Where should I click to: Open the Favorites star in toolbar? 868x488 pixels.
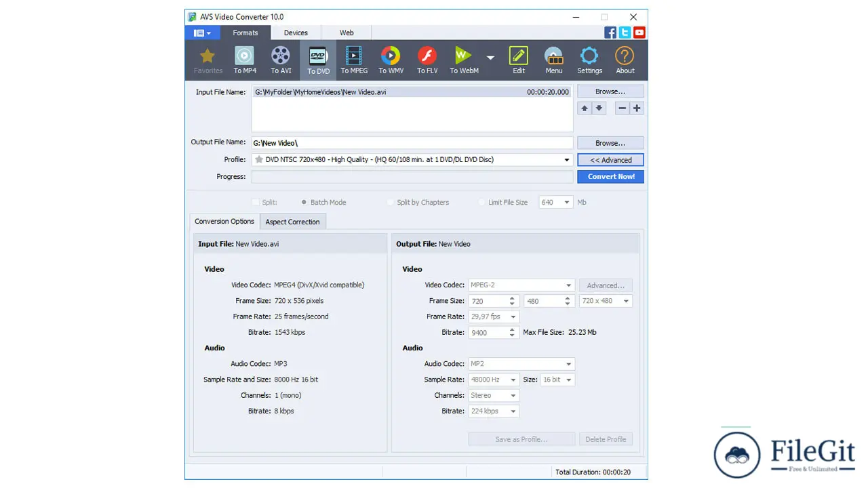(208, 60)
